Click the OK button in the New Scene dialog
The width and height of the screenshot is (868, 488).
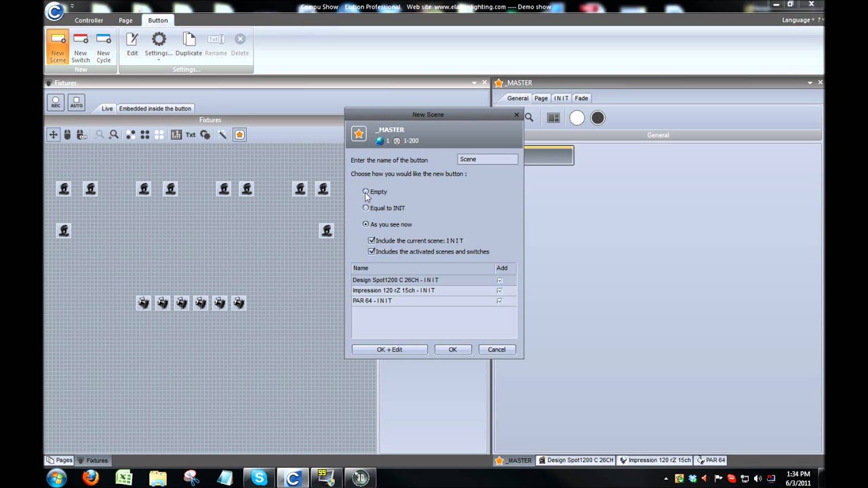pyautogui.click(x=452, y=350)
